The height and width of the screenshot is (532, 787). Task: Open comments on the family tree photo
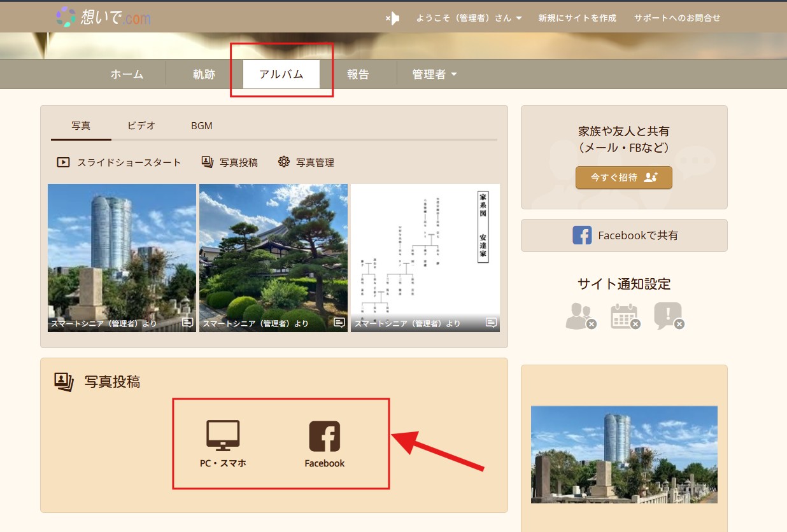(491, 323)
